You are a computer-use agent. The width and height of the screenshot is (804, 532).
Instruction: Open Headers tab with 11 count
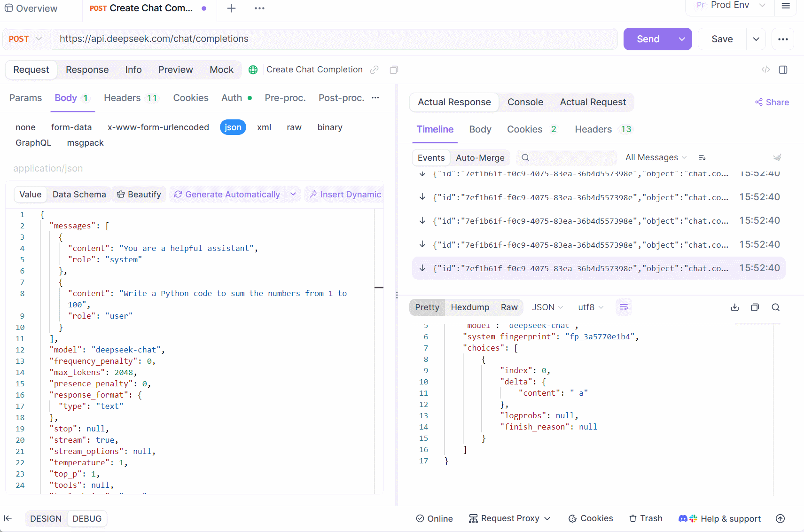coord(131,98)
